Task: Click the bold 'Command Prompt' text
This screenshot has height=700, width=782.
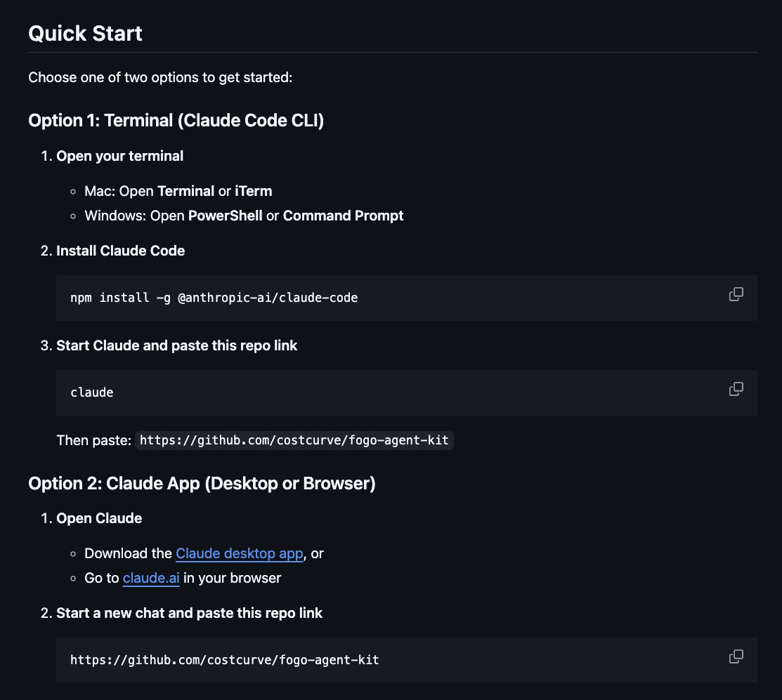Action: point(343,216)
